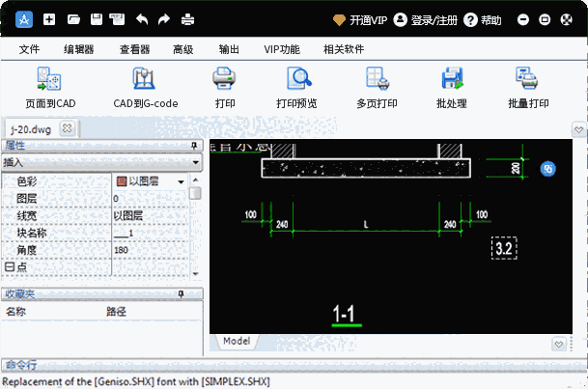Click the blue floating button in drawing

pyautogui.click(x=547, y=168)
